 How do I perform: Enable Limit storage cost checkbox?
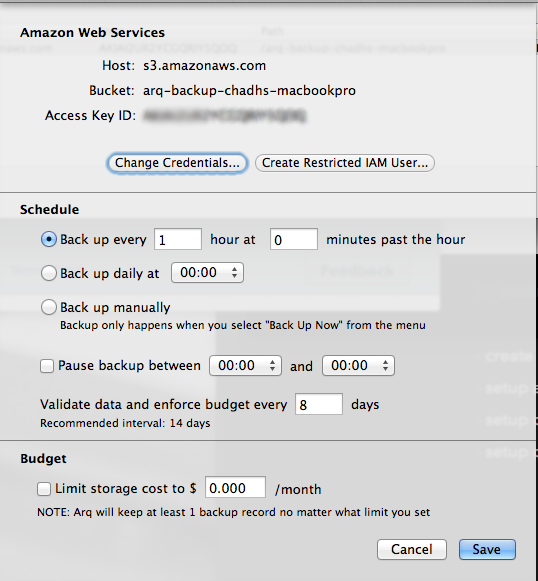click(44, 489)
